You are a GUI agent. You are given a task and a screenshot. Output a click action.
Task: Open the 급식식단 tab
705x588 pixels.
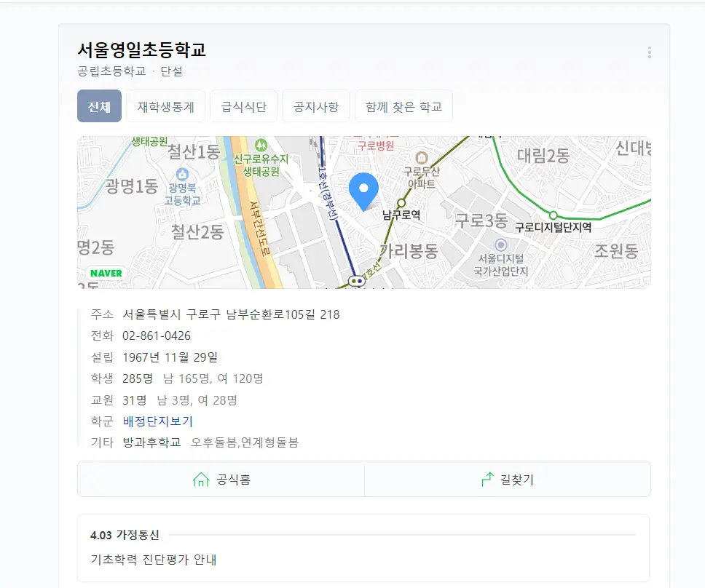244,106
